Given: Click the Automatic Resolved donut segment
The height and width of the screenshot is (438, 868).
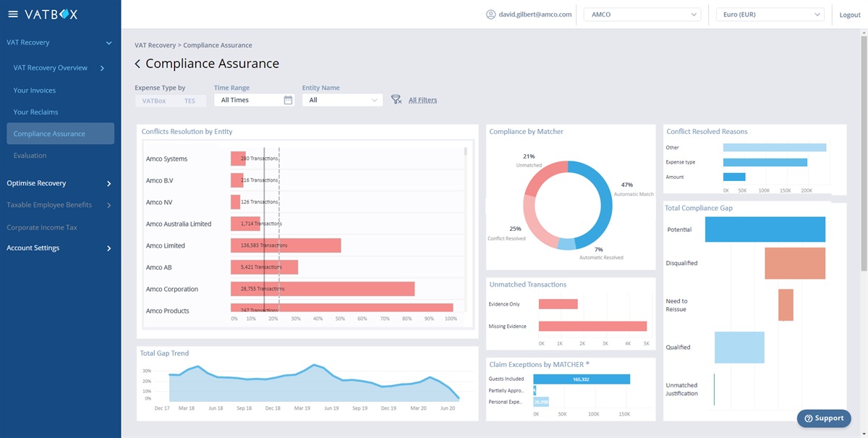Looking at the screenshot, I should (x=566, y=243).
